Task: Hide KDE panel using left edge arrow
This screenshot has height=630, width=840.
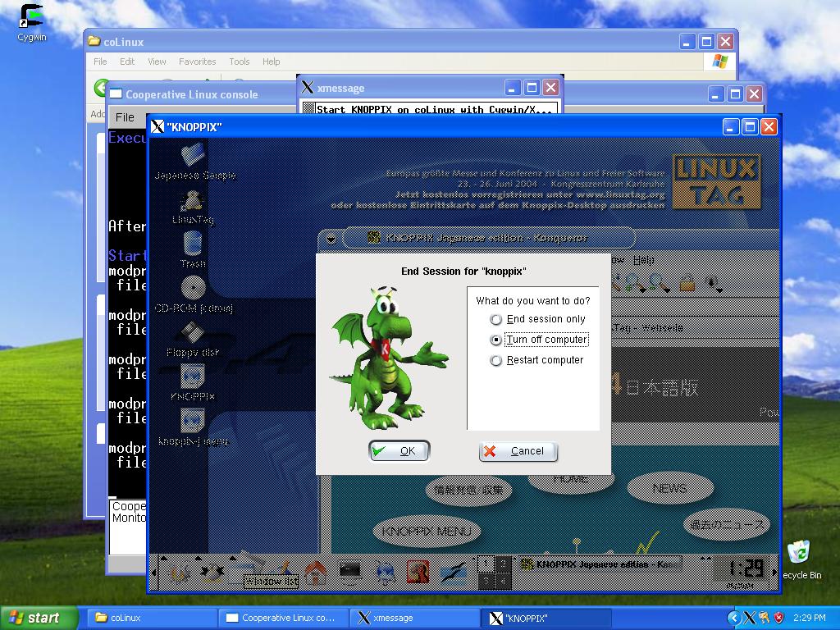Action: (155, 573)
